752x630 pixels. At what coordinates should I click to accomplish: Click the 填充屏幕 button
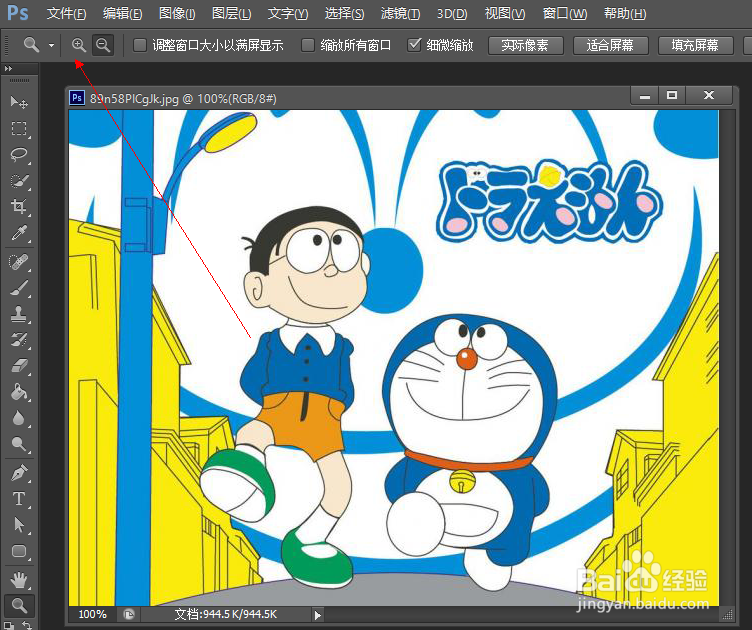click(695, 46)
